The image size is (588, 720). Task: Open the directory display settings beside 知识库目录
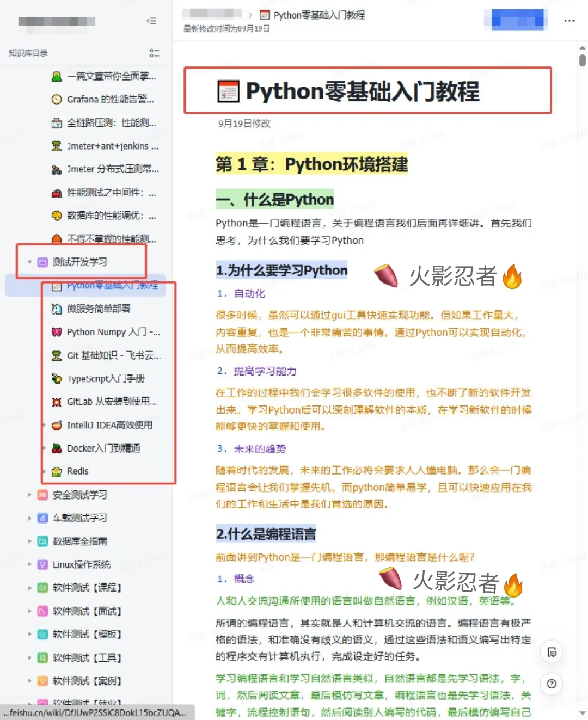click(x=154, y=53)
